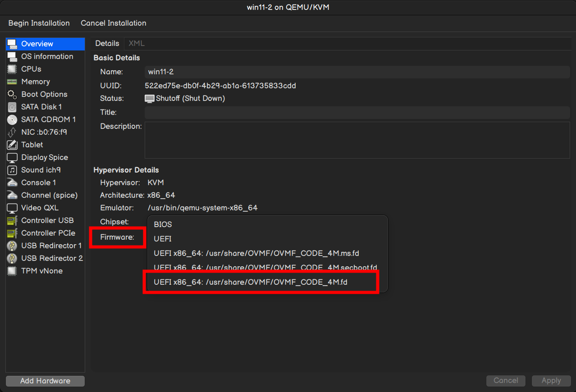Click the SATA CDROM 1 disc icon
Screen dimensions: 576x392
pos(12,119)
